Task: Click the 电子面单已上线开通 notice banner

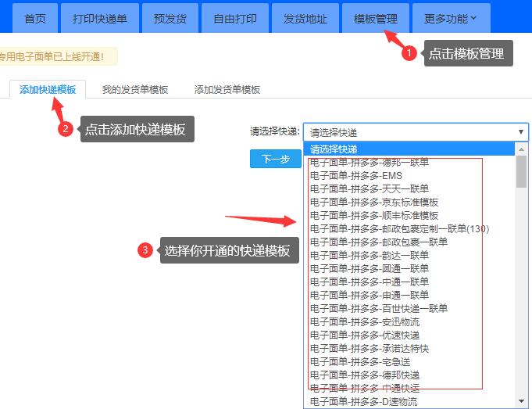Action: tap(59, 56)
